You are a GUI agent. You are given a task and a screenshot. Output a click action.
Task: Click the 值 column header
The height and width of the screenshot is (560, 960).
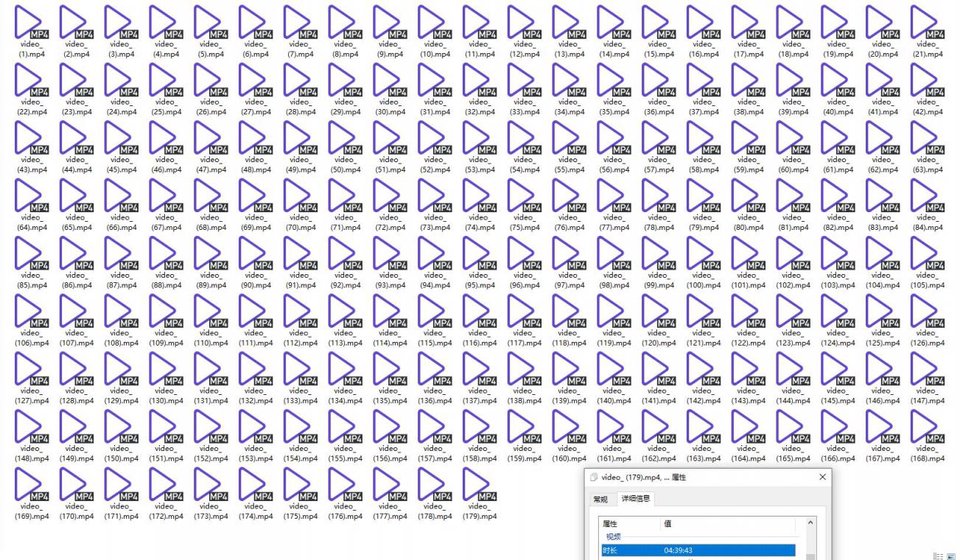[668, 524]
